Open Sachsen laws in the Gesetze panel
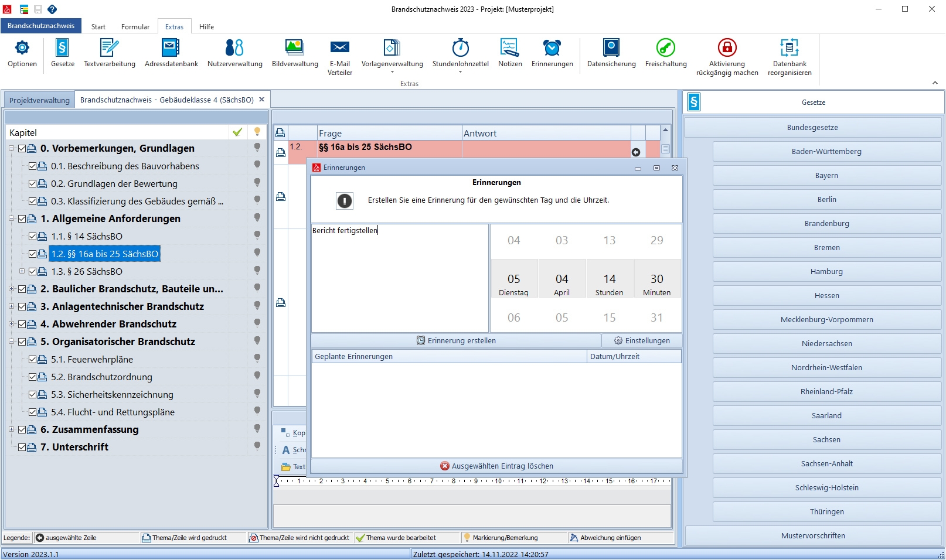The height and width of the screenshot is (560, 946). coord(826,440)
